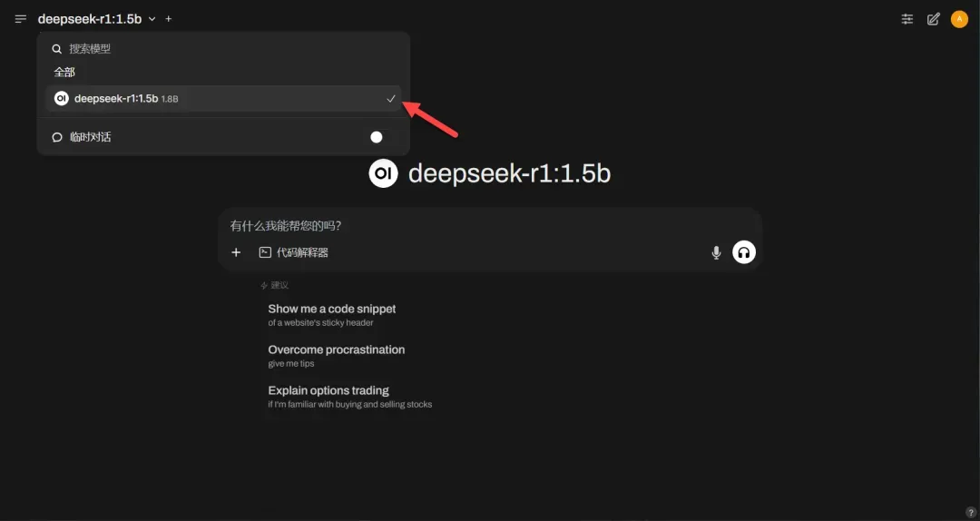980x521 pixels.
Task: Focus the 搜索模型 search field
Action: tap(223, 49)
